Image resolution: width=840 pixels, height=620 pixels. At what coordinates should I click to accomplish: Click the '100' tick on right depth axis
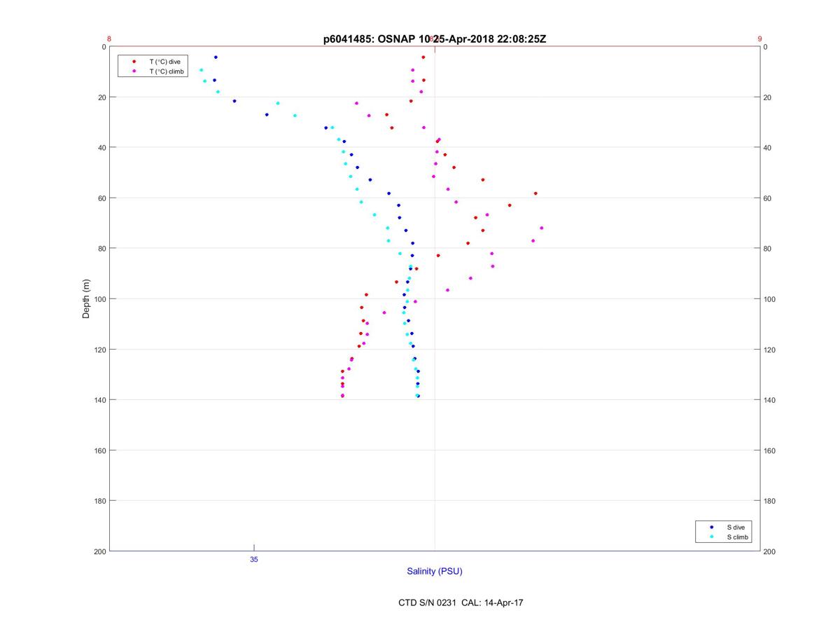[770, 299]
